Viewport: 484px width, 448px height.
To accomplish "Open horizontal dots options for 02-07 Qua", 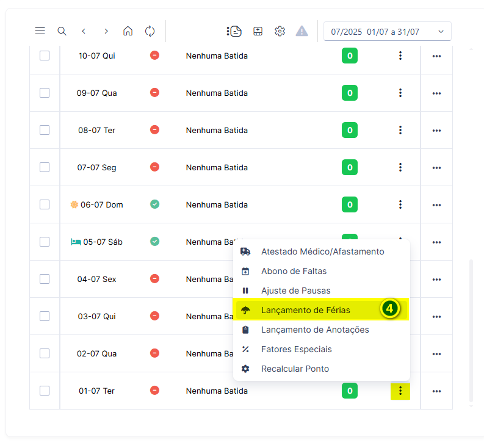I will click(x=436, y=354).
